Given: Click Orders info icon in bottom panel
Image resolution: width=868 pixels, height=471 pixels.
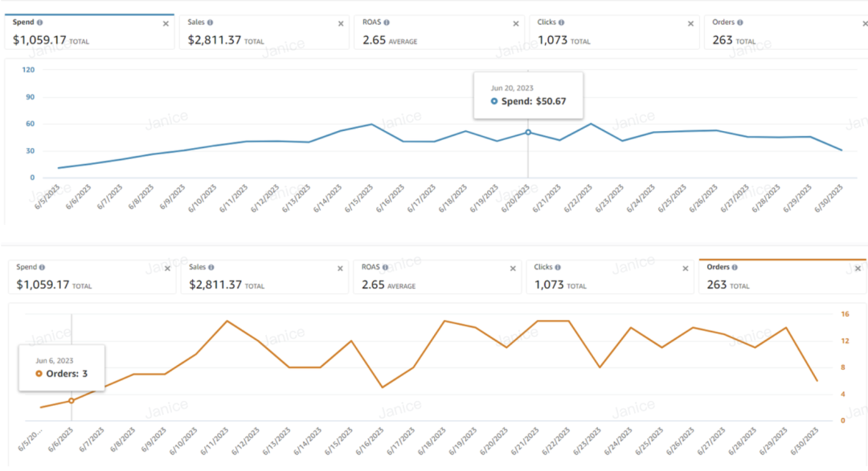Looking at the screenshot, I should (735, 268).
